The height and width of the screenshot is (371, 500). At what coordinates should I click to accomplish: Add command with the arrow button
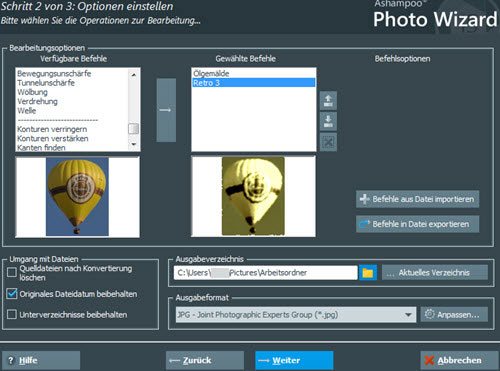click(166, 110)
